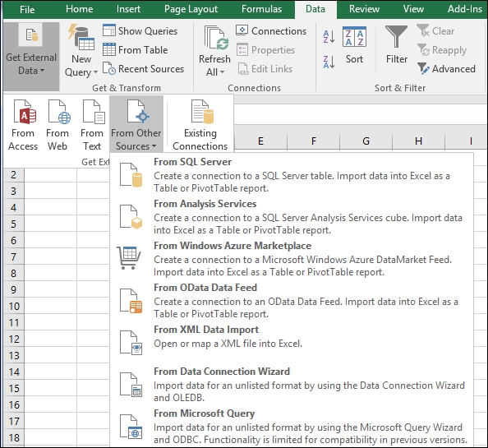
Task: Click the Refresh All icon
Action: point(217,39)
